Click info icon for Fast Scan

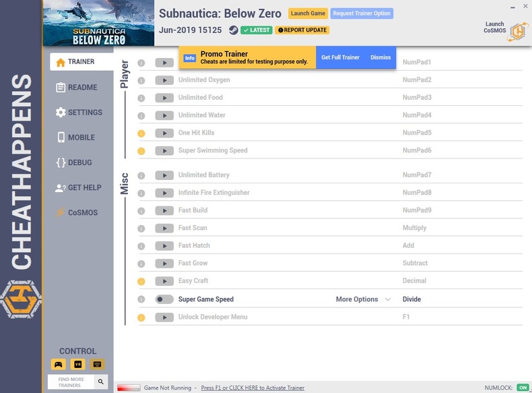[141, 229]
